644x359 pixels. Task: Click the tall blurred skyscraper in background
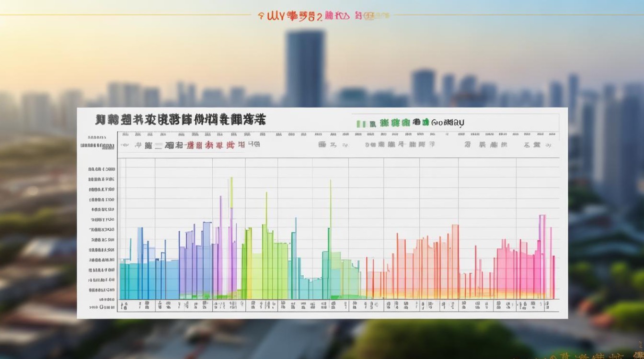coord(305,67)
